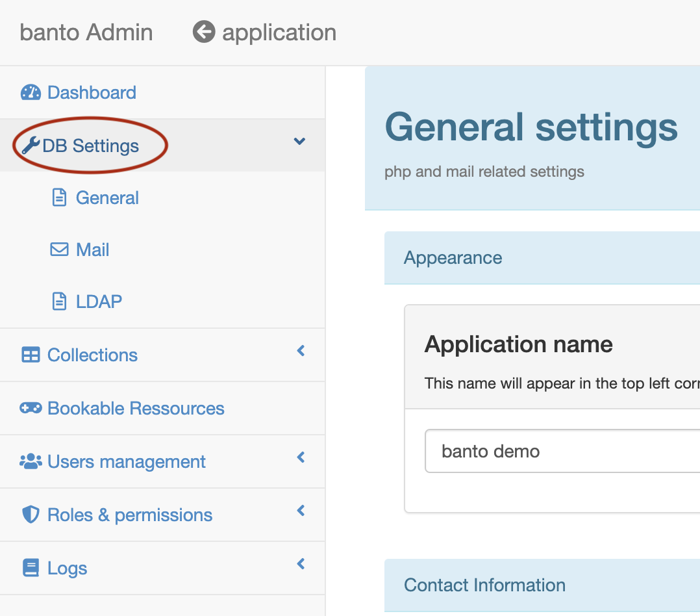The height and width of the screenshot is (616, 700).
Task: Click the Dashboard speedometer icon
Action: 32,92
